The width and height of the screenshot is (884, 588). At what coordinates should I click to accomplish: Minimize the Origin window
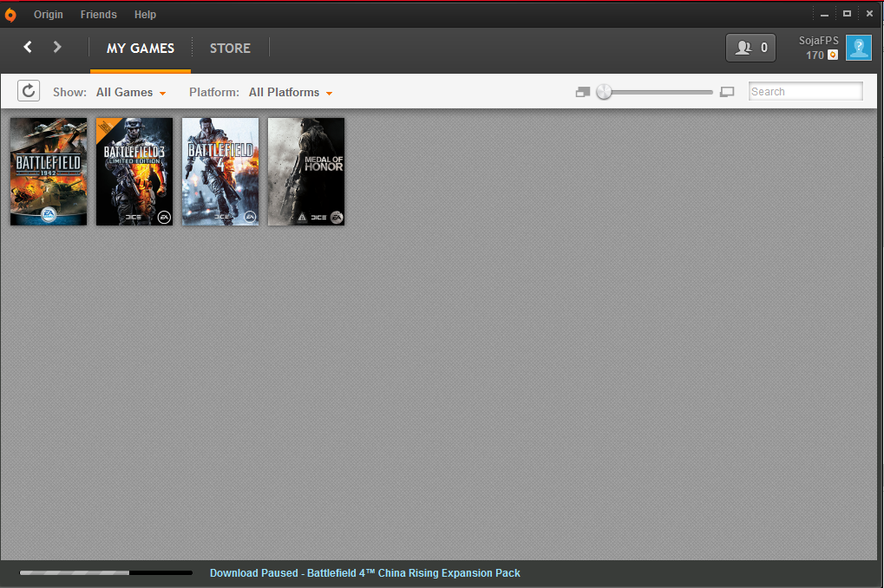pos(824,14)
